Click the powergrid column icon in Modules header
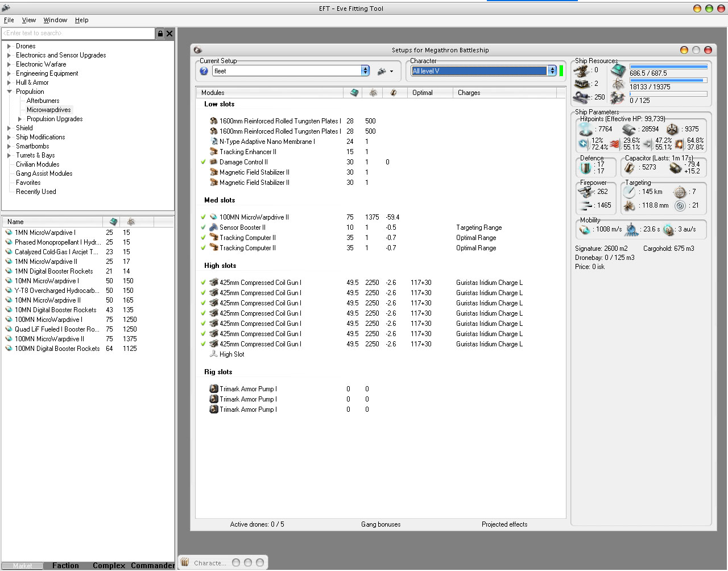Viewport: 728px width, 571px height. (373, 93)
